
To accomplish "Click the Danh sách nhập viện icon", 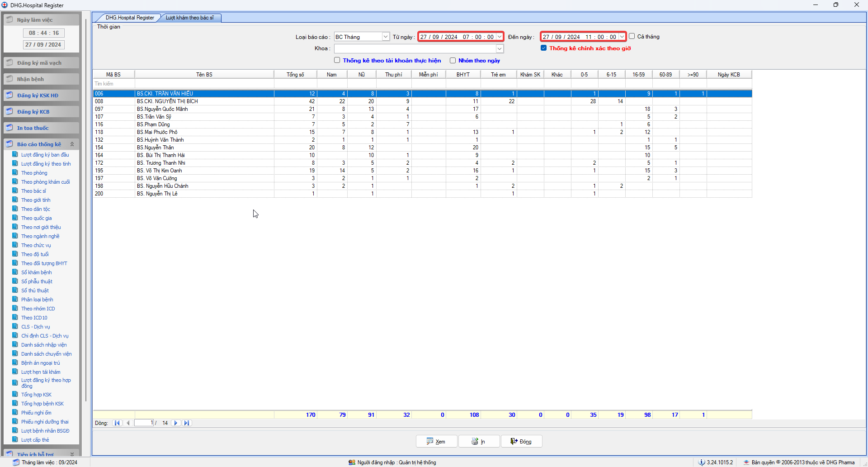I will 15,344.
